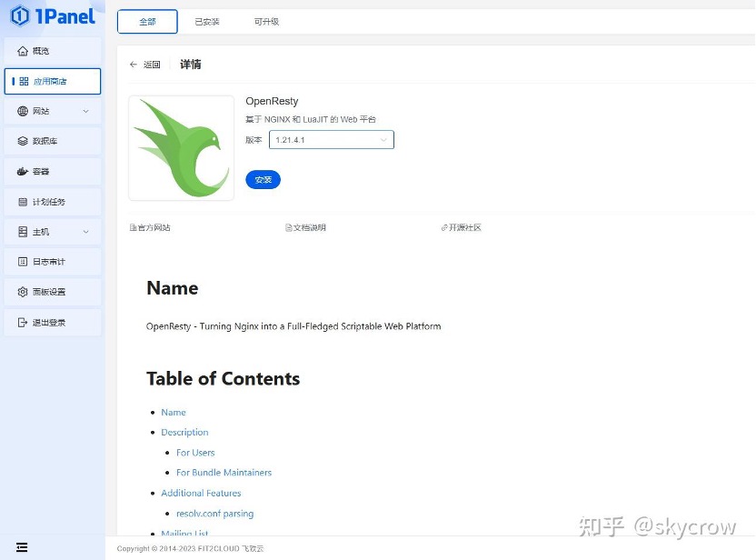Open 概览 via the home icon
The height and width of the screenshot is (560, 756).
point(22,51)
